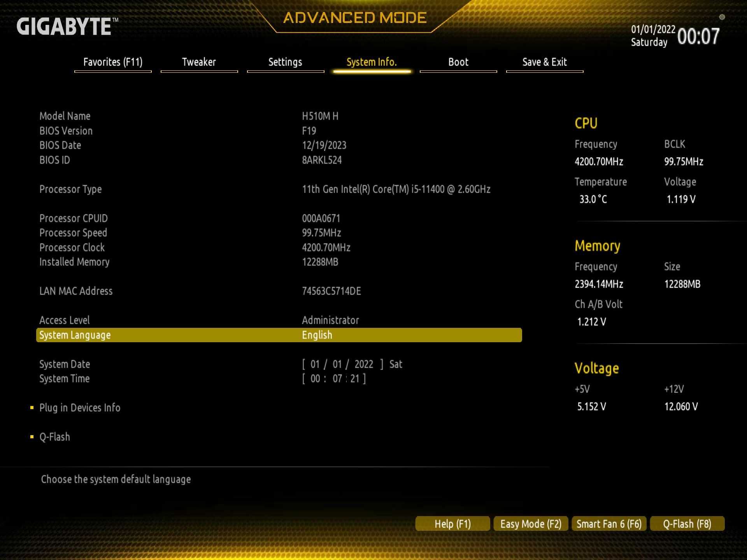Expand Plug in Devices Info submenu
Image resolution: width=747 pixels, height=560 pixels.
coord(80,408)
